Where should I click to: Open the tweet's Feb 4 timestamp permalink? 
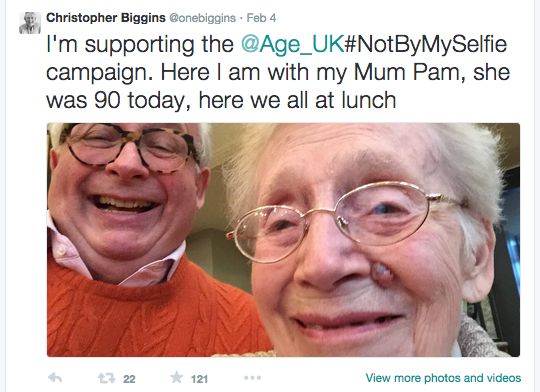[x=262, y=18]
